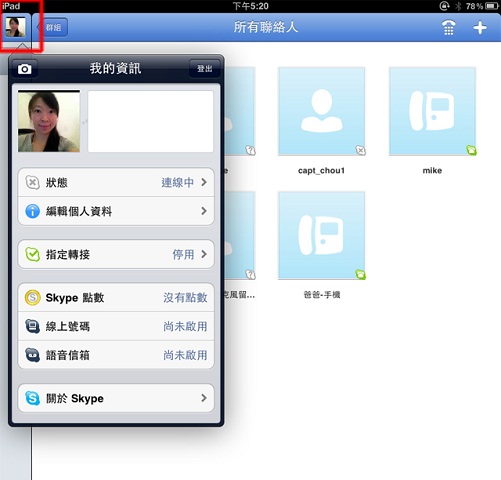Tap the profile avatar in top bar
Viewport: 501px width, 480px height.
(x=15, y=27)
